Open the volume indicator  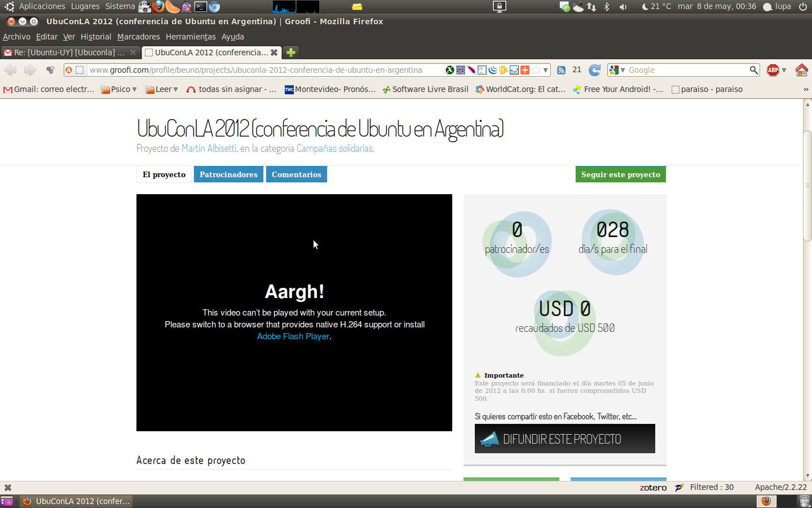pos(623,7)
